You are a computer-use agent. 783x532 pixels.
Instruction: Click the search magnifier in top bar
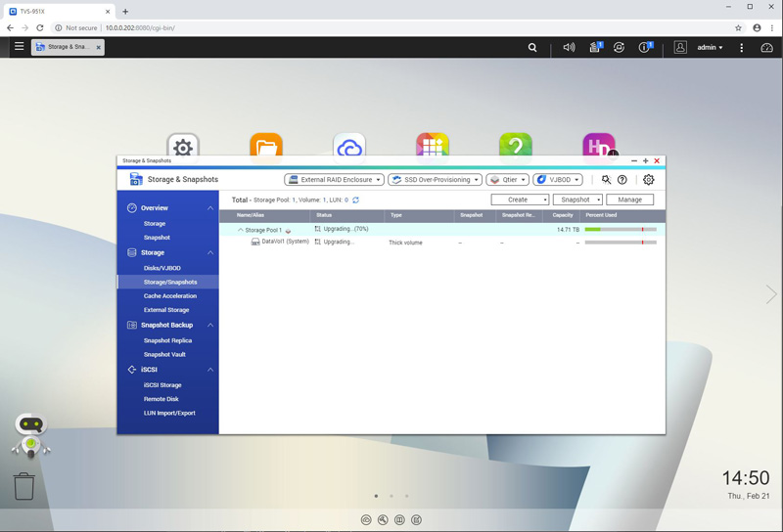coord(532,47)
